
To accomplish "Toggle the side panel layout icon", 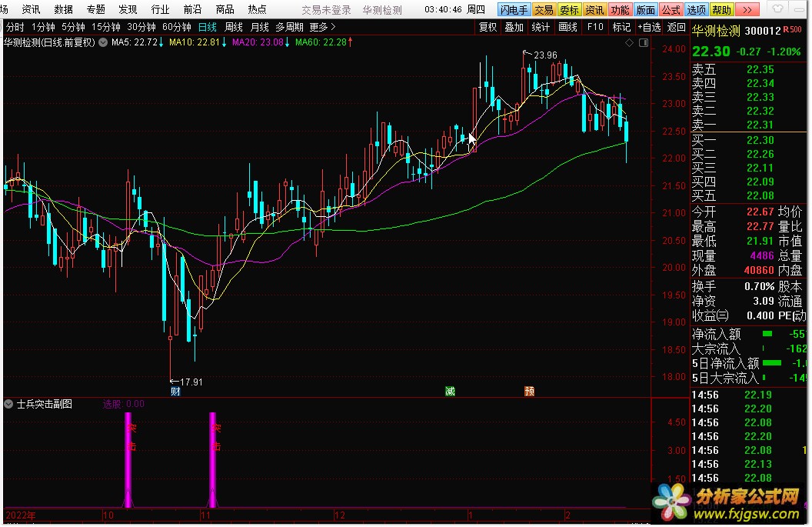I will coord(644,43).
